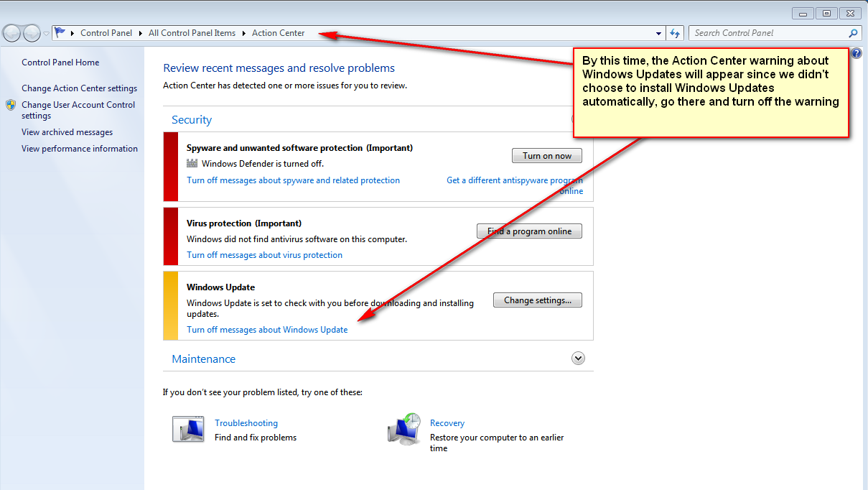Open View archived messages
Screen dimensions: 868x490
(x=67, y=132)
